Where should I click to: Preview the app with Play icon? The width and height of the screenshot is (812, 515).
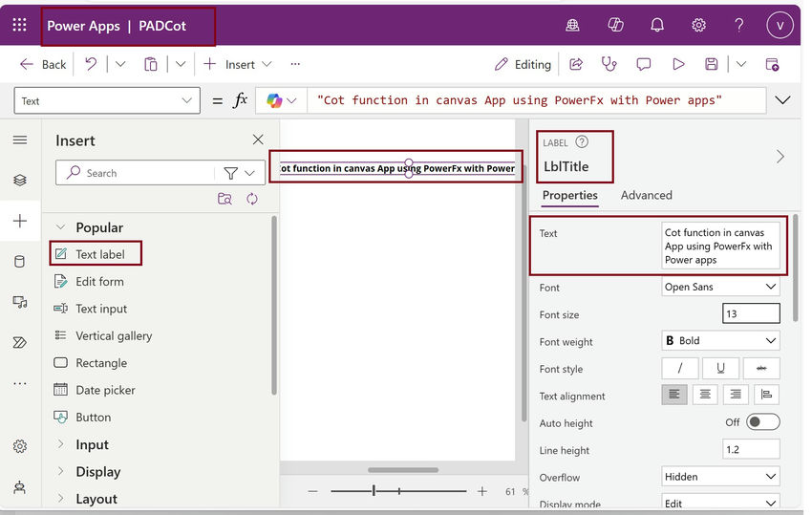click(678, 64)
